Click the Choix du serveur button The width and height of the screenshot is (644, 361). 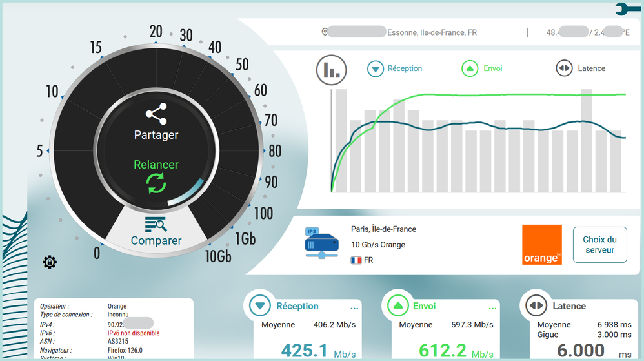point(599,245)
